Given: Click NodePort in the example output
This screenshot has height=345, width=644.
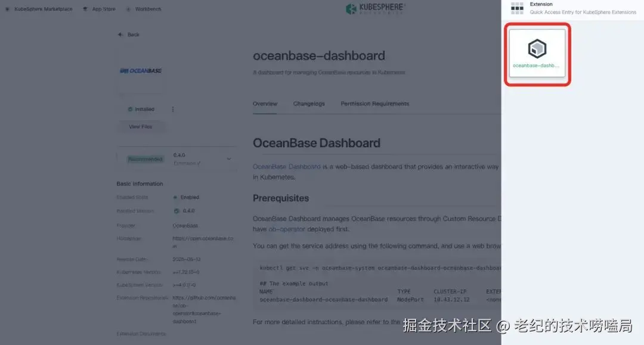Looking at the screenshot, I should click(x=410, y=300).
